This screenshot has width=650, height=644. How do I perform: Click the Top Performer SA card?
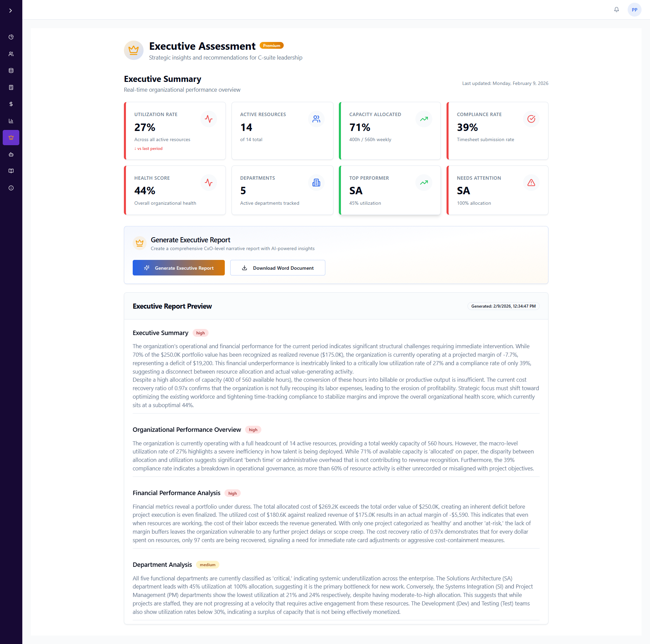(x=390, y=190)
